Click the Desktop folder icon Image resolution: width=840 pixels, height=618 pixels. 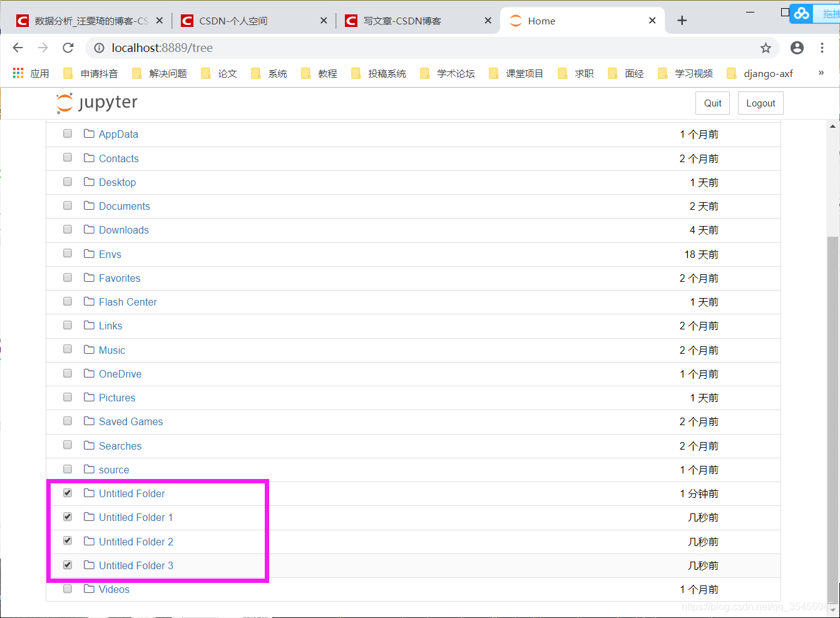point(89,182)
